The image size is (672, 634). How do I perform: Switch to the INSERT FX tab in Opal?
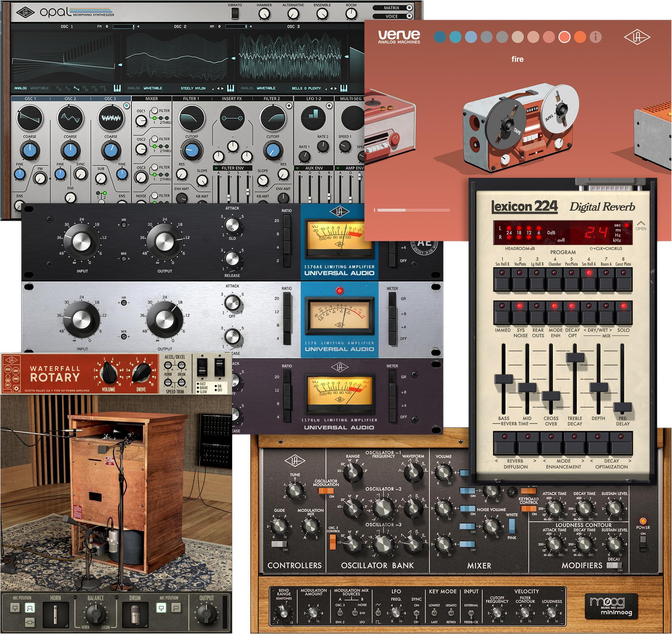click(232, 99)
